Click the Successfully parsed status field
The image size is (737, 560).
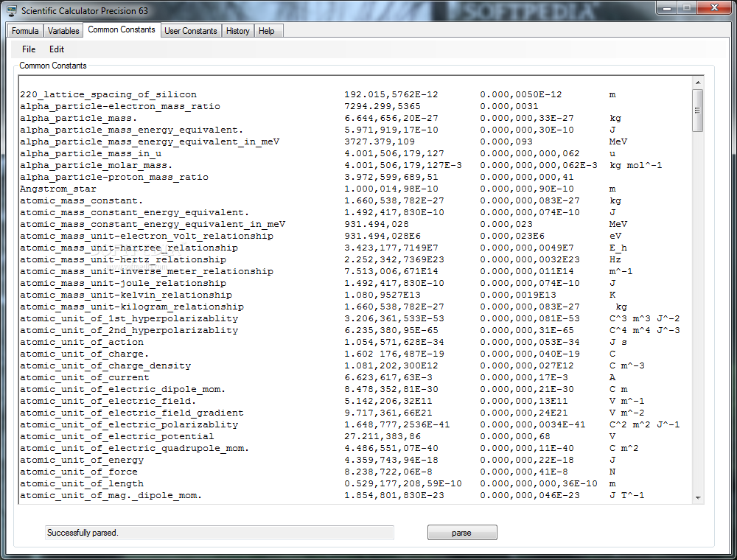pos(219,533)
